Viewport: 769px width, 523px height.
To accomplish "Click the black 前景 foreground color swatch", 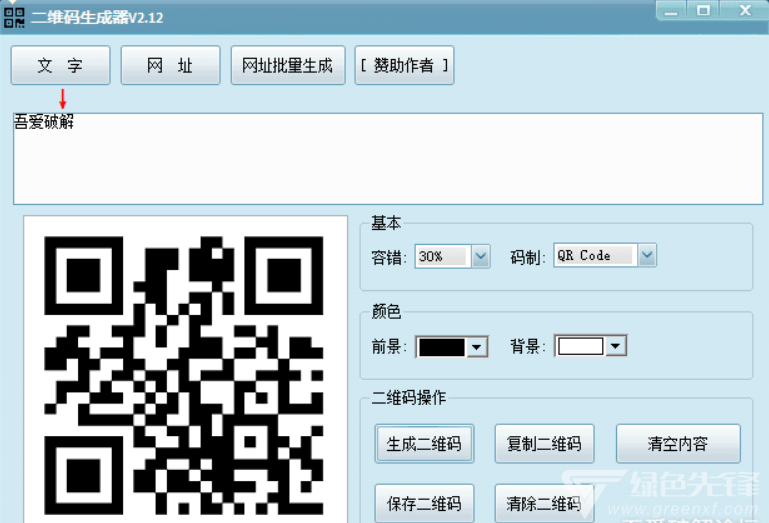I will (x=441, y=347).
